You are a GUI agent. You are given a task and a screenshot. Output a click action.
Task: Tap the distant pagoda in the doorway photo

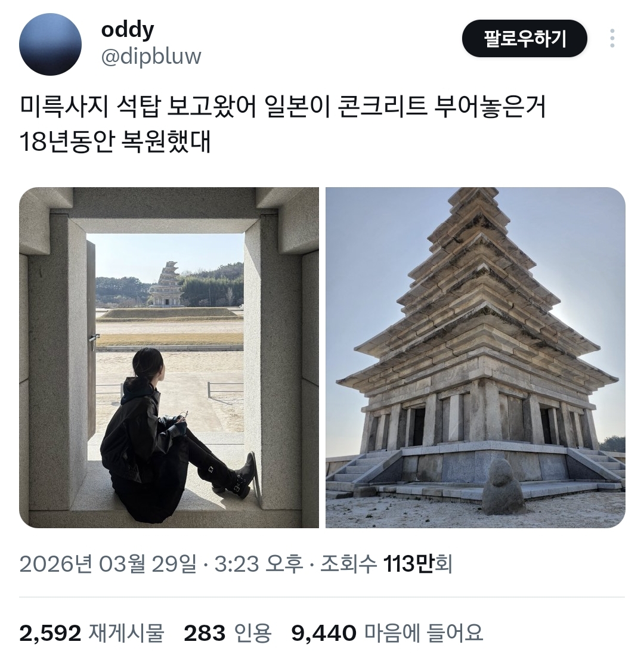166,284
